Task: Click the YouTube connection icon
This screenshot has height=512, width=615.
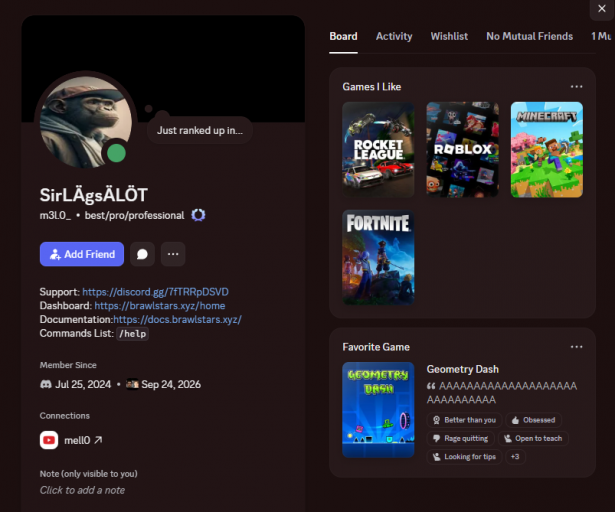Action: 49,440
